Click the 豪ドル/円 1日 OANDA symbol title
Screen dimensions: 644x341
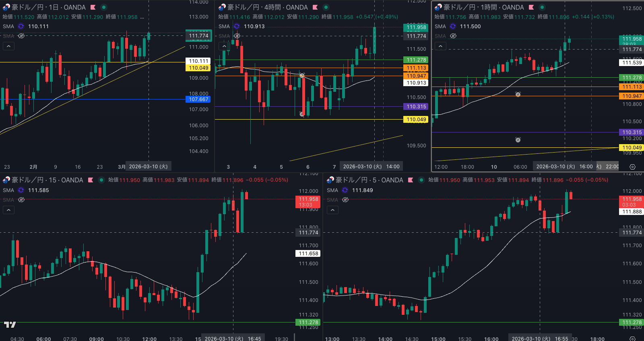(x=48, y=7)
